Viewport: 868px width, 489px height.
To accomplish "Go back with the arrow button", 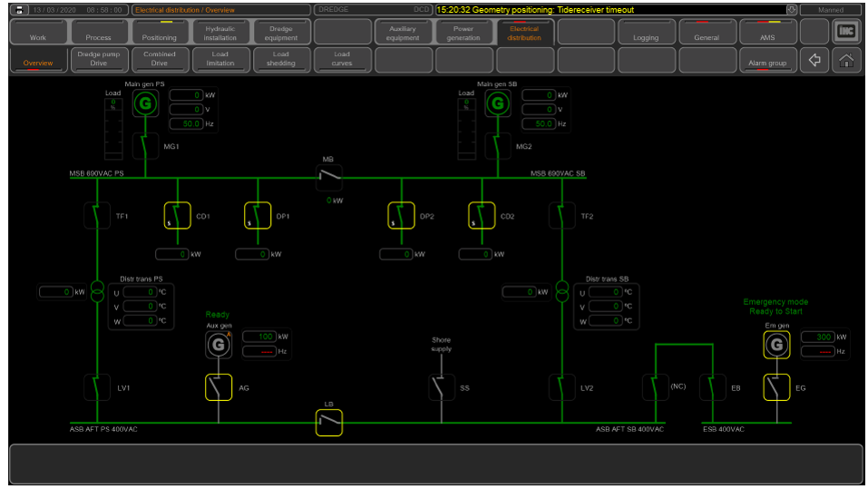I will point(814,60).
